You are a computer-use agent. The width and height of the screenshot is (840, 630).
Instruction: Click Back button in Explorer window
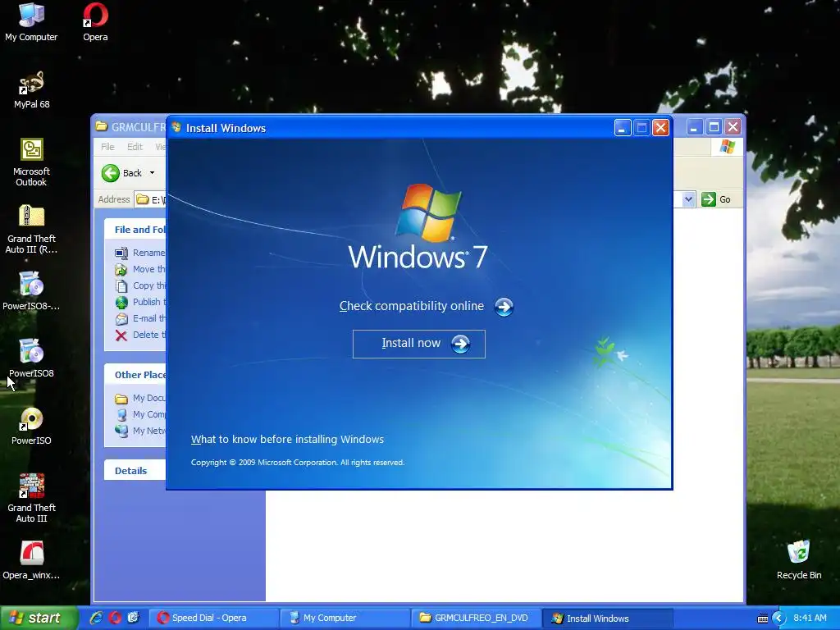122,173
